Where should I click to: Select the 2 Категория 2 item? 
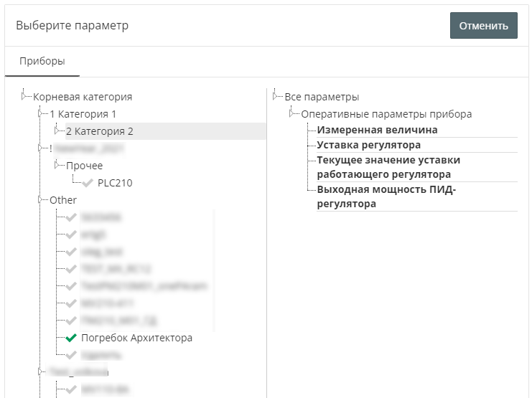click(100, 131)
